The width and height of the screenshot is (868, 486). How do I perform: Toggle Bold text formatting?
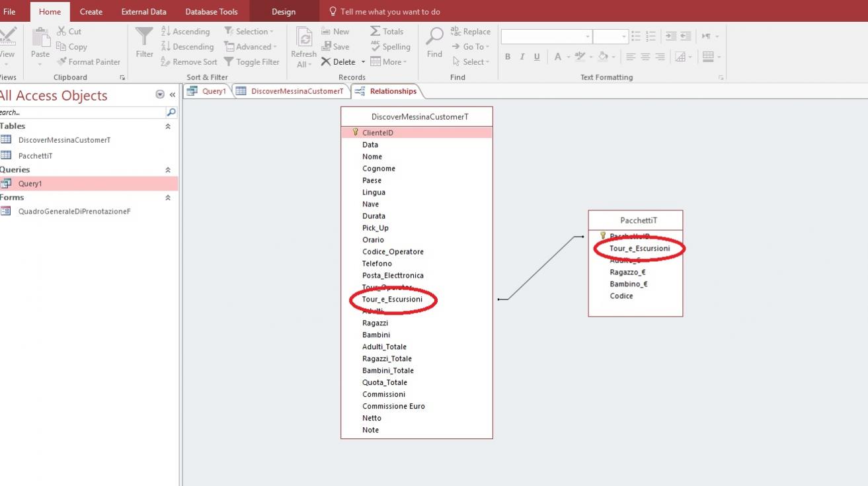(x=508, y=57)
